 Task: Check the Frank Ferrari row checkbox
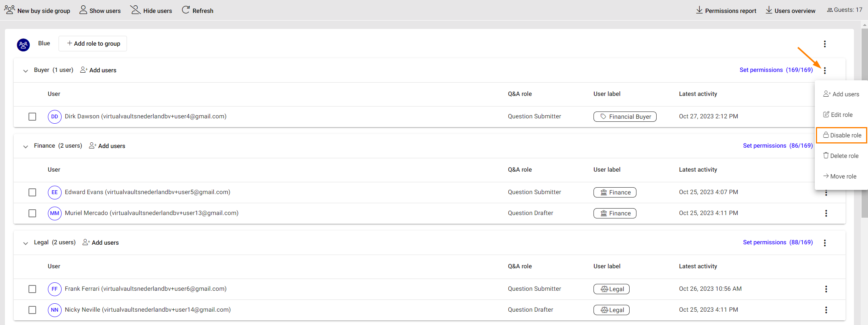click(x=32, y=289)
